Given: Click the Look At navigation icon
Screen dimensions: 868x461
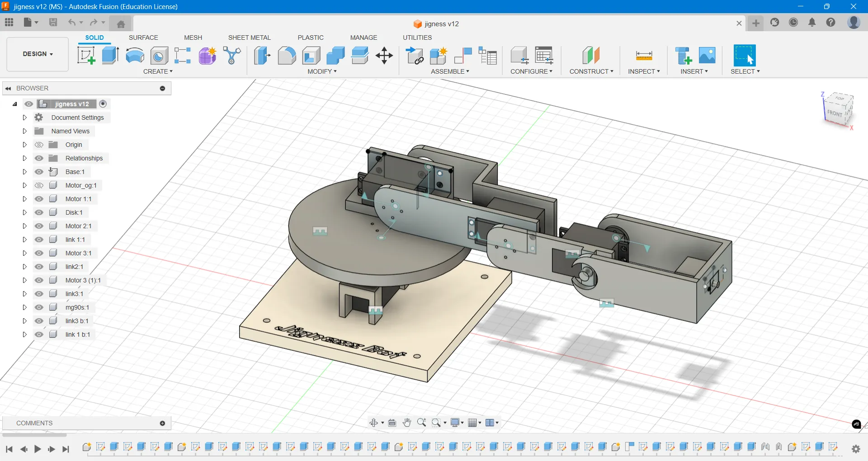Looking at the screenshot, I should [x=392, y=423].
